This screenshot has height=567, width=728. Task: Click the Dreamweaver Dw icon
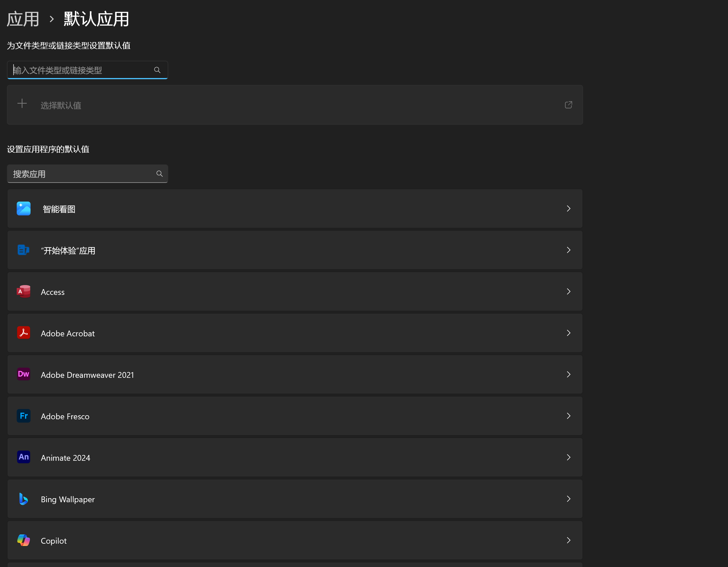pos(24,374)
